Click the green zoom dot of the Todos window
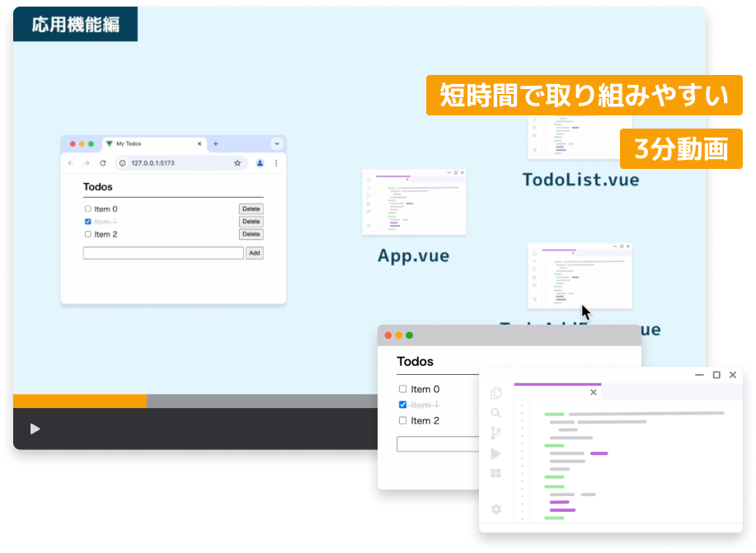This screenshot has height=553, width=756. [x=410, y=335]
